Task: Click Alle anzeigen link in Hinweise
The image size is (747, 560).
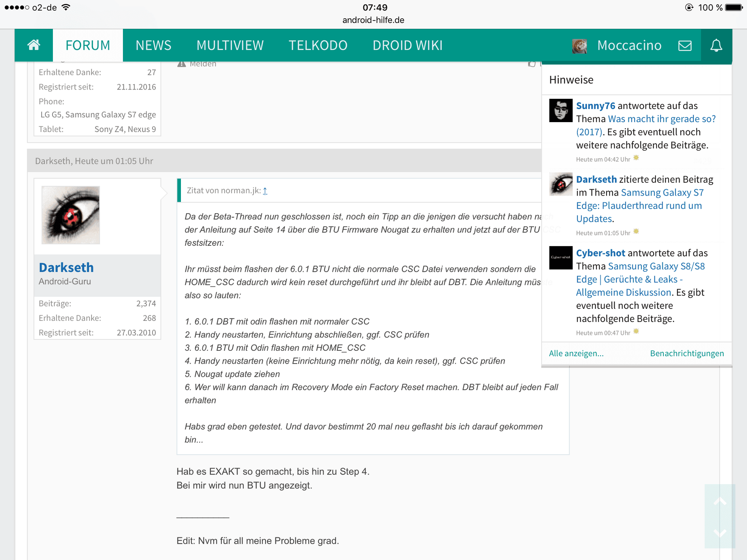Action: (x=576, y=353)
